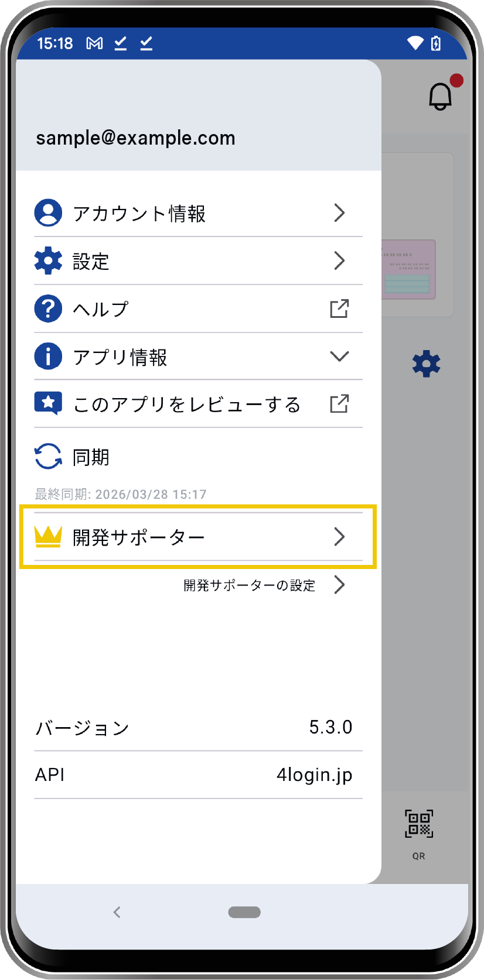The height and width of the screenshot is (980, 484).
Task: Tap the blue gear behind the drawer
Action: 426,364
